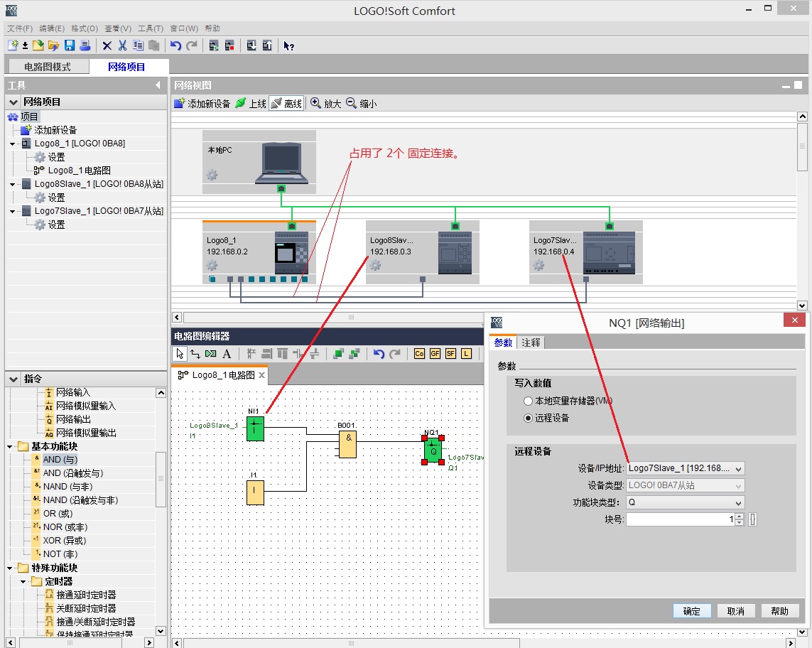Click the 离线 go offline button
812x648 pixels.
click(x=286, y=104)
